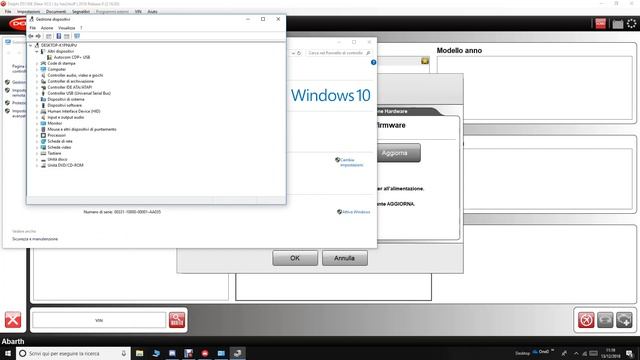This screenshot has height=360, width=640.
Task: Click the clock in the system tray
Action: [611, 353]
